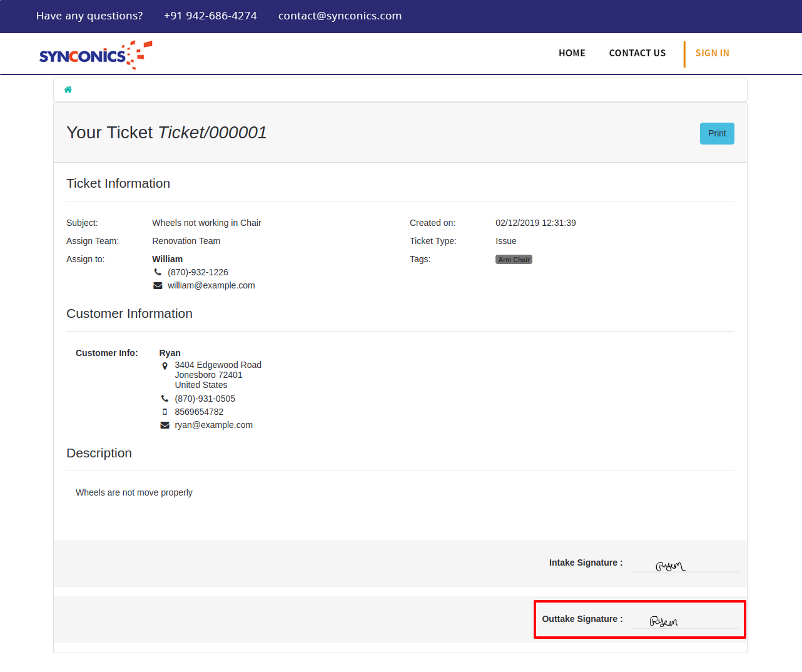Click the Synconics logo

(x=95, y=55)
